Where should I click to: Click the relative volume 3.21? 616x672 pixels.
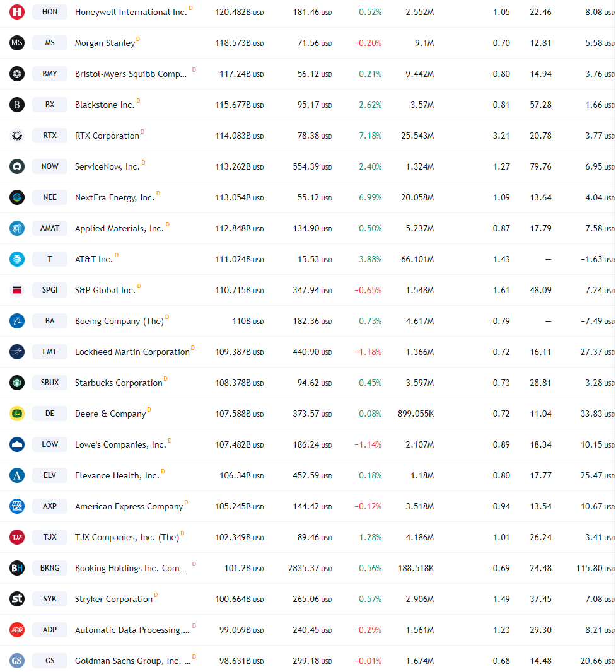[x=501, y=136]
